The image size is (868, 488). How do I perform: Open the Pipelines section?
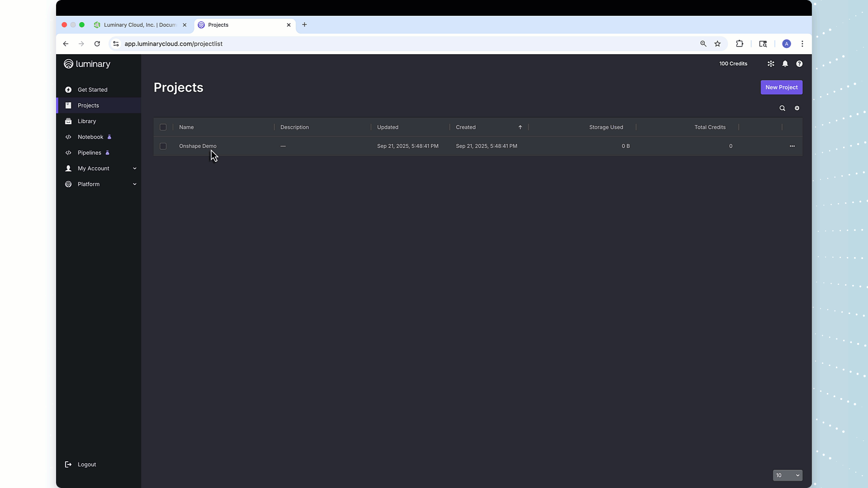point(90,153)
